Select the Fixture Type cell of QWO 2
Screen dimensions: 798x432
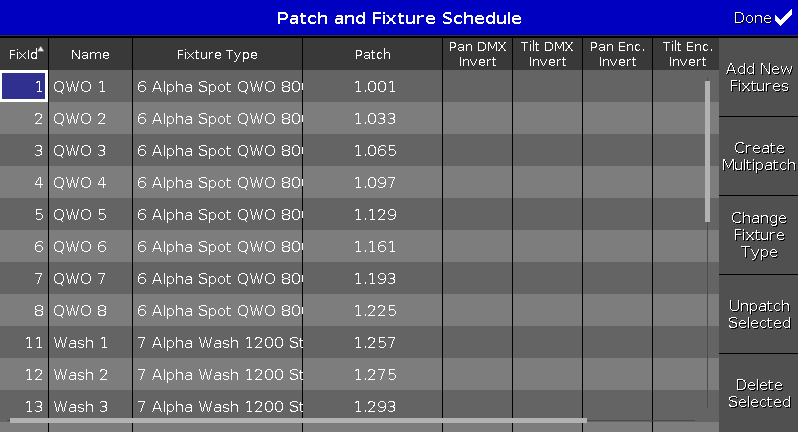217,119
